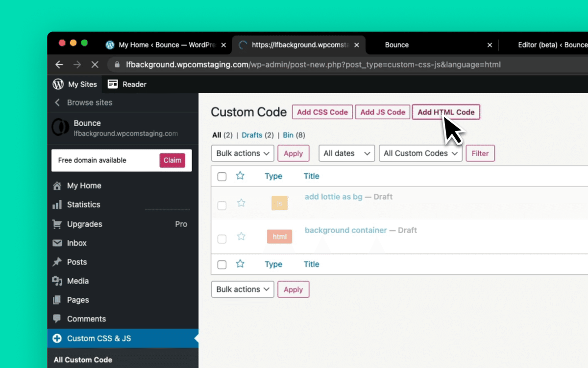The image size is (588, 368).
Task: Filter list by Drafts (2)
Action: tap(257, 135)
